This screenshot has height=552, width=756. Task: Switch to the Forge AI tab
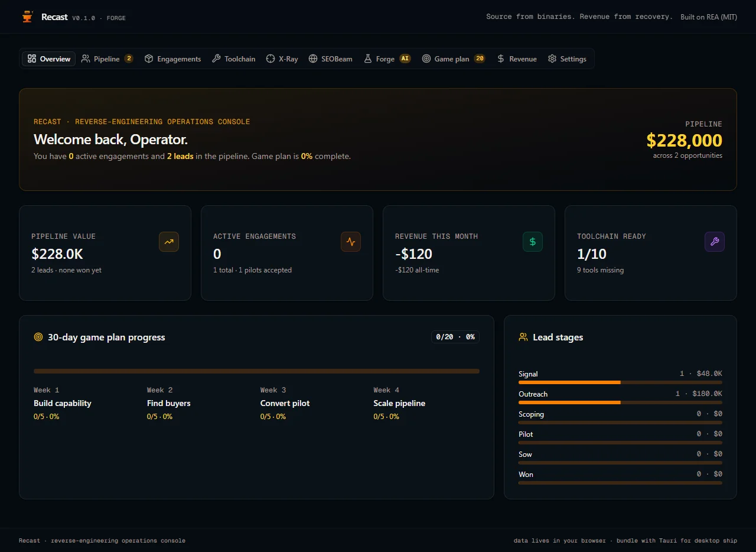point(387,59)
